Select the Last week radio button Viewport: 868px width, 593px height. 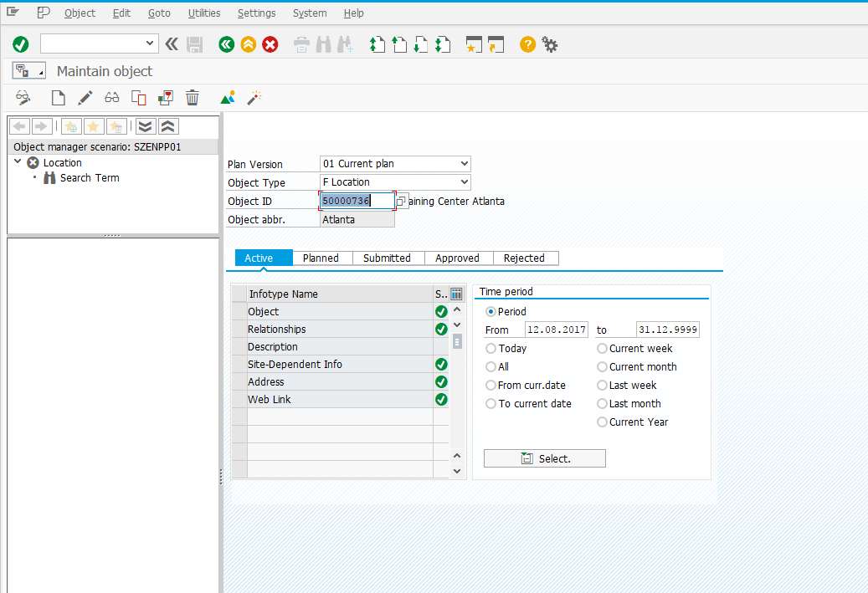(602, 385)
